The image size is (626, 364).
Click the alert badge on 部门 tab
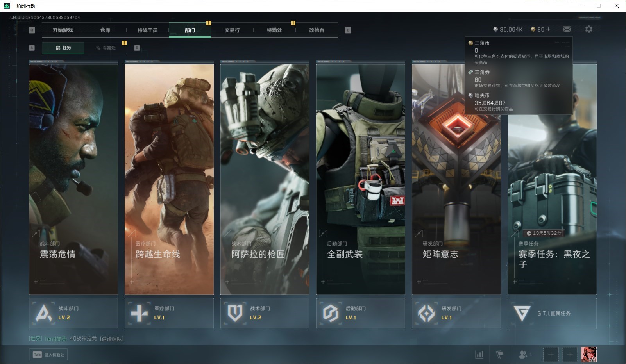click(x=209, y=23)
